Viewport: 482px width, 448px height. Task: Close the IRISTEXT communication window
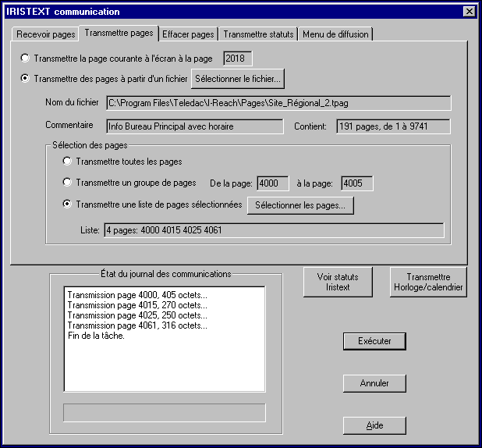tap(469, 12)
